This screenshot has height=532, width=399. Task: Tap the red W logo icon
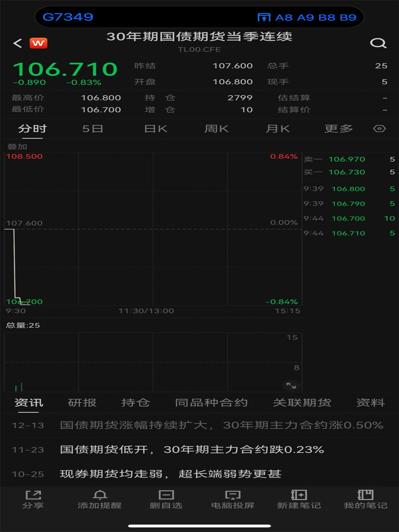pos(38,43)
